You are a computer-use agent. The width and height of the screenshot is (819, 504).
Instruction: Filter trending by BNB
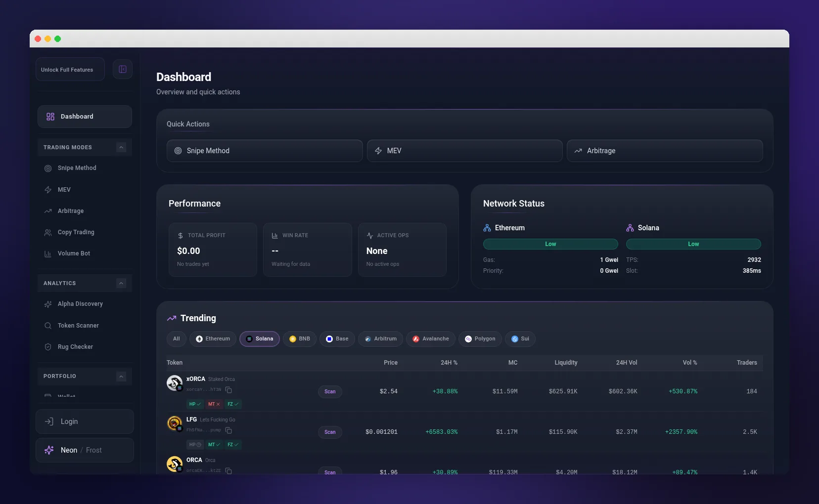click(300, 339)
